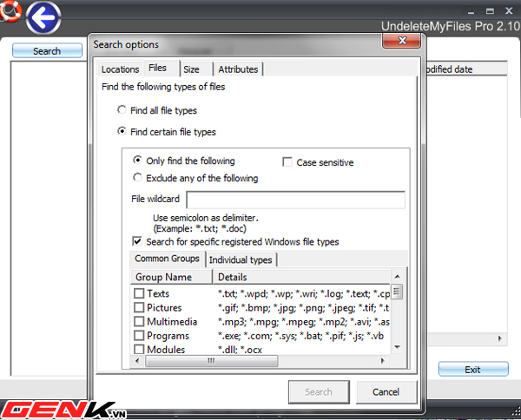Click the Details column header

click(302, 277)
